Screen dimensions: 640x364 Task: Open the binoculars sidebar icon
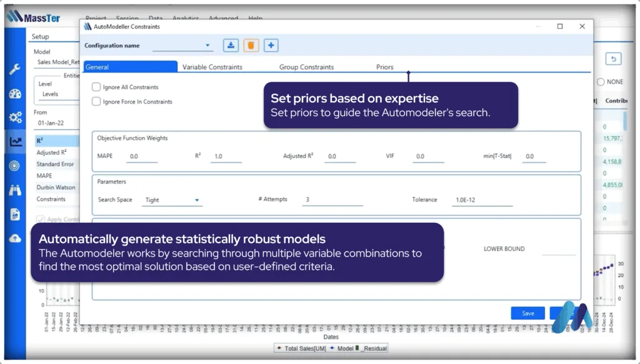click(16, 190)
